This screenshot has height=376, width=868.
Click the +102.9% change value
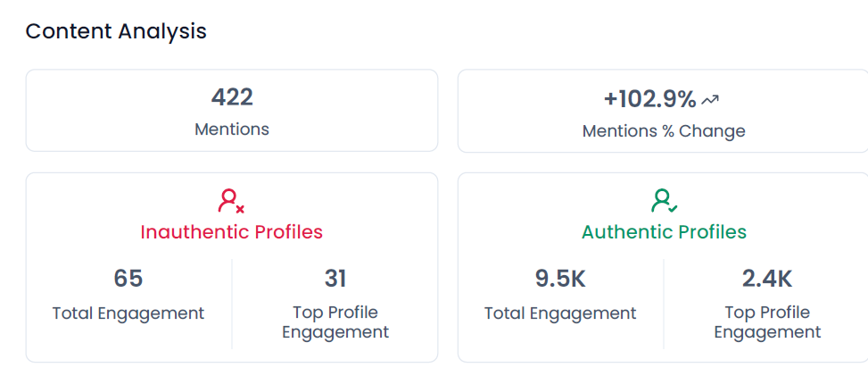coord(650,99)
